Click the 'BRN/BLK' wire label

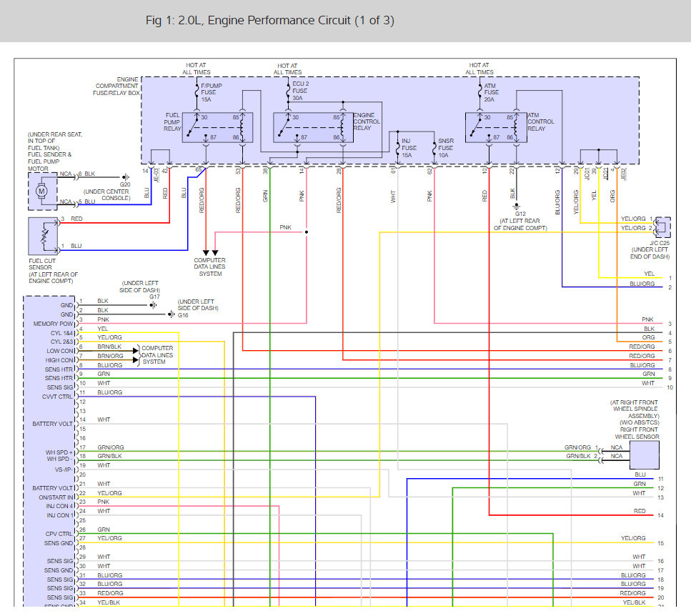point(109,347)
